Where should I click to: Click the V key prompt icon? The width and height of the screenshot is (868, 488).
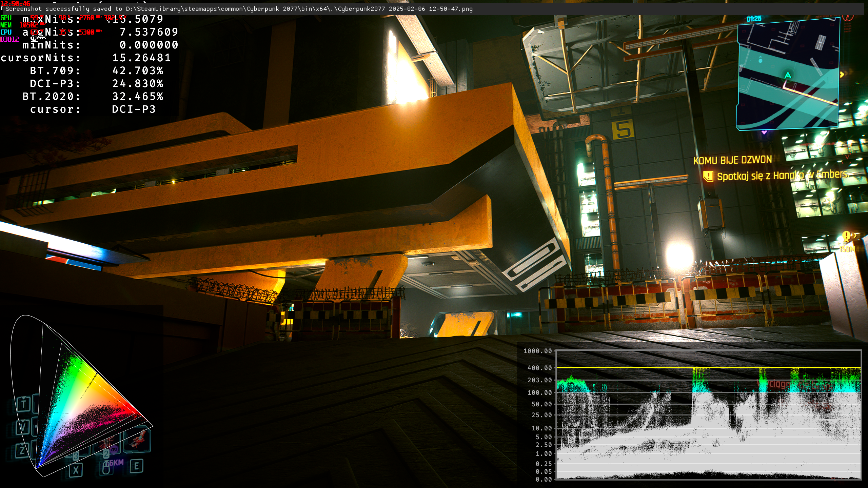coord(23,426)
